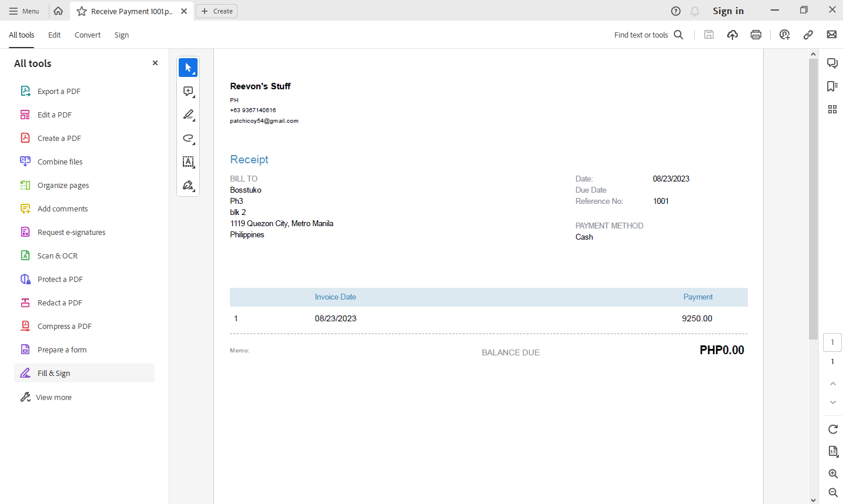Viewport: 843px width, 504px height.
Task: Click Sign in
Action: tap(728, 11)
